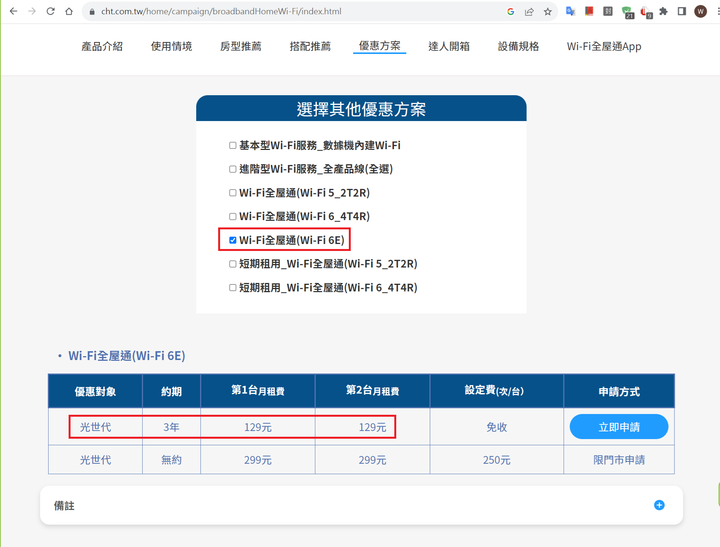The image size is (720, 547).
Task: Go back to previous page
Action: coord(13,11)
